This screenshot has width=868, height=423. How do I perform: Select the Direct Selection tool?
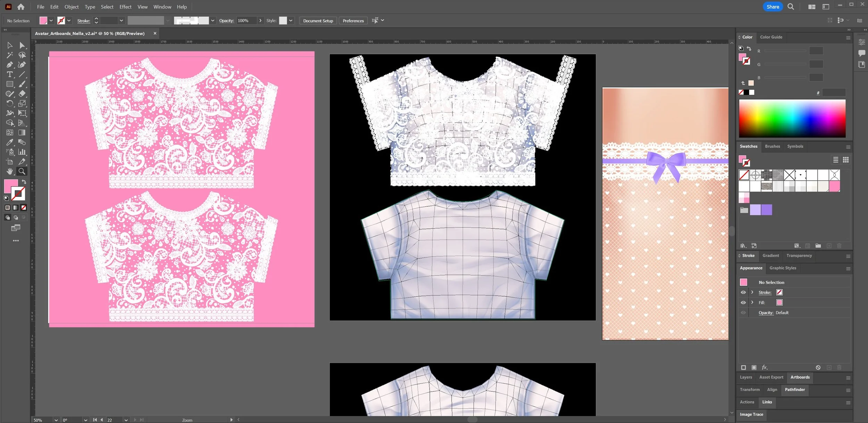point(22,45)
